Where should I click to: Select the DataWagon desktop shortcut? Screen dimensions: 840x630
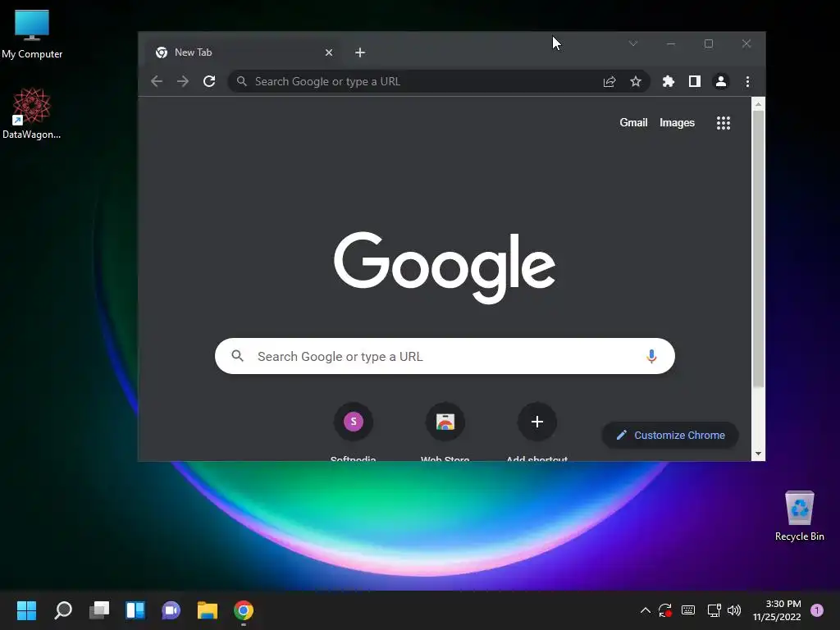coord(32,113)
